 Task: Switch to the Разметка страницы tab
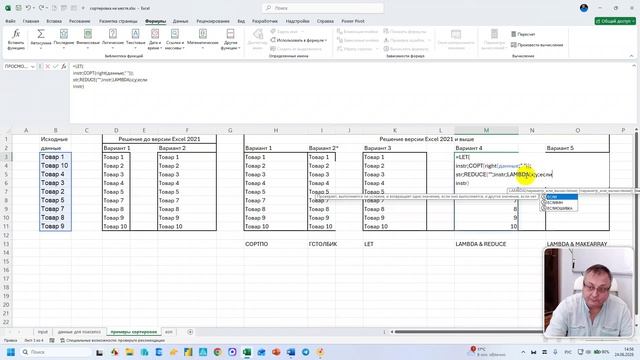pyautogui.click(x=118, y=21)
